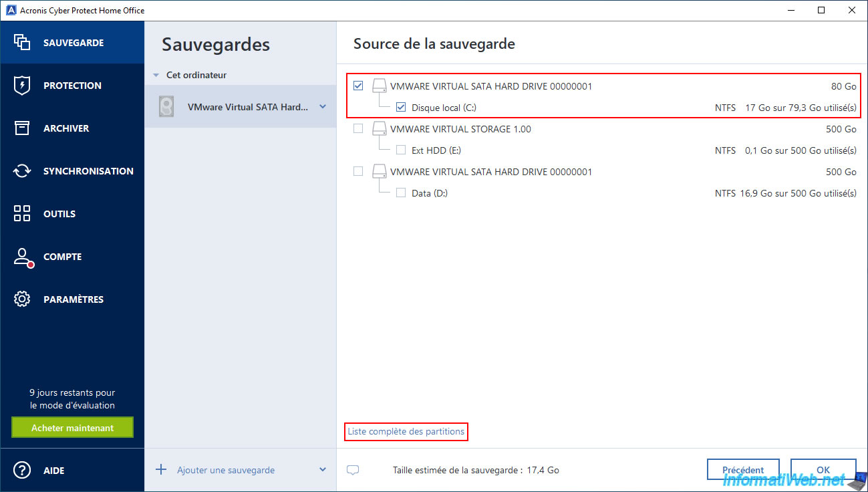The image size is (868, 492).
Task: Open the COMPTE menu label
Action: (63, 257)
